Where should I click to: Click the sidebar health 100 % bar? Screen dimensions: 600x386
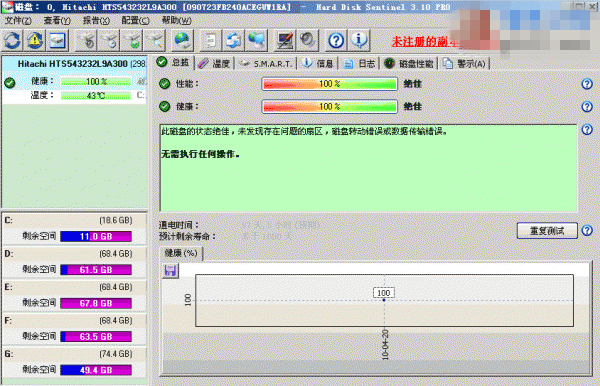point(96,81)
